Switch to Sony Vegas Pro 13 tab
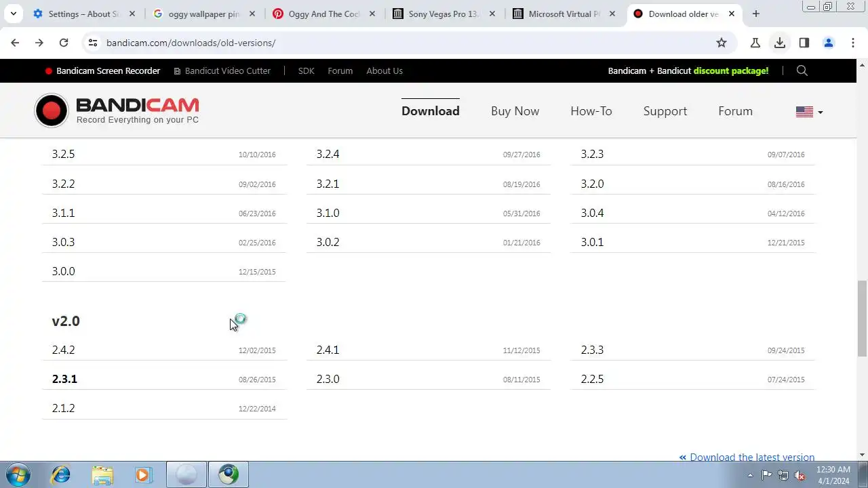This screenshot has height=488, width=868. click(443, 14)
